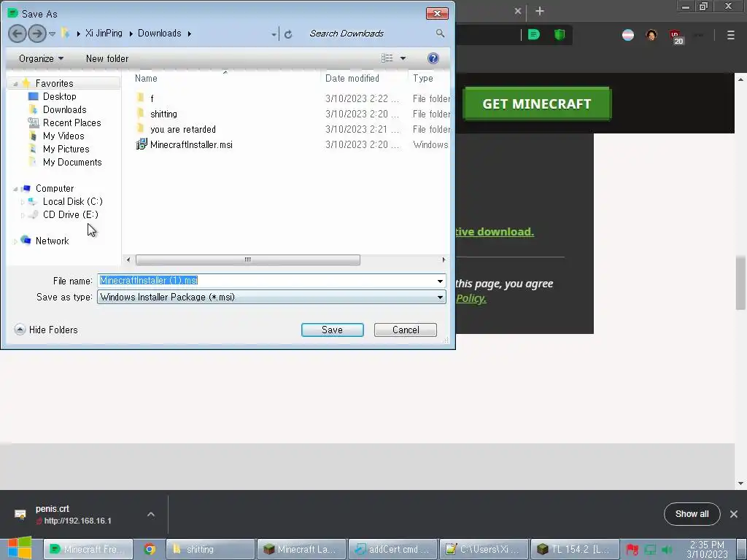The image size is (747, 560).
Task: Open the Policy link on webpage
Action: 471,298
